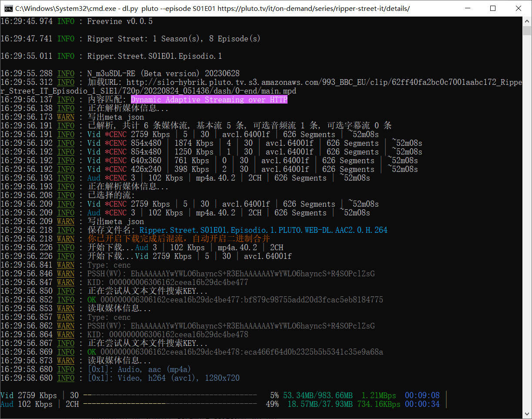Click 'KID: 000000006306162ceea16b29dc4be478' line
532x419 pixels.
(x=168, y=335)
